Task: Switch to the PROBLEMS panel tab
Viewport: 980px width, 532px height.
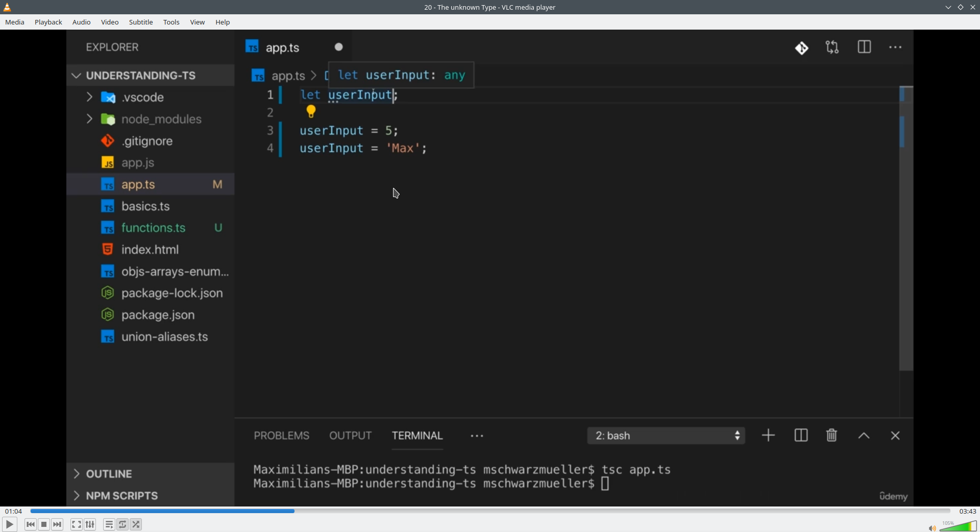Action: click(x=282, y=436)
